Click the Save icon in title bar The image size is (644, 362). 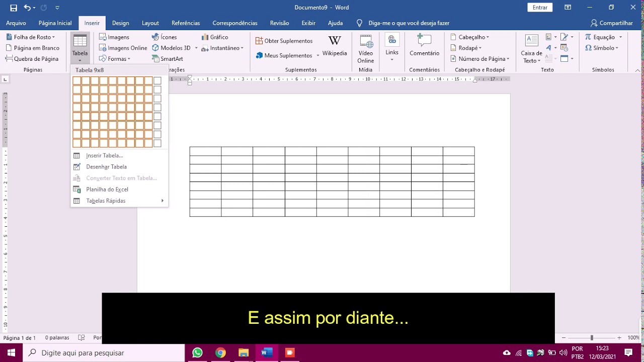click(x=14, y=8)
